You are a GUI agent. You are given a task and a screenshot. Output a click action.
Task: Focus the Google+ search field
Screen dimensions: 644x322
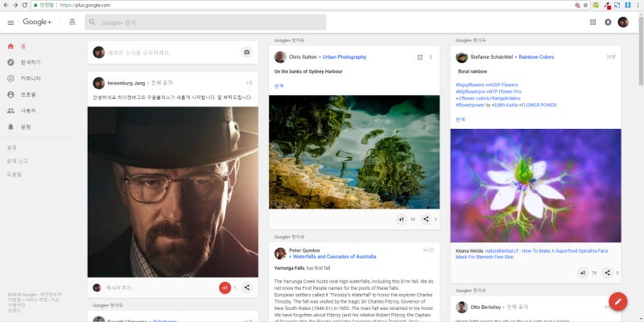tap(205, 23)
